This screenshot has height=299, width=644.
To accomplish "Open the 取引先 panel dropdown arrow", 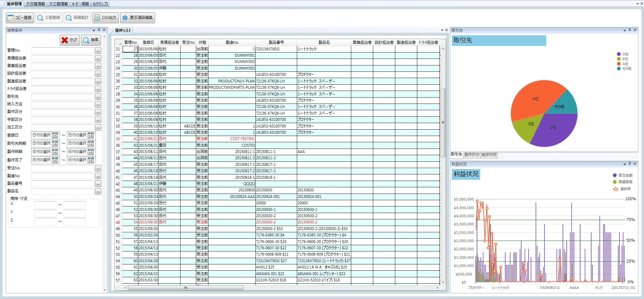I will (625, 31).
